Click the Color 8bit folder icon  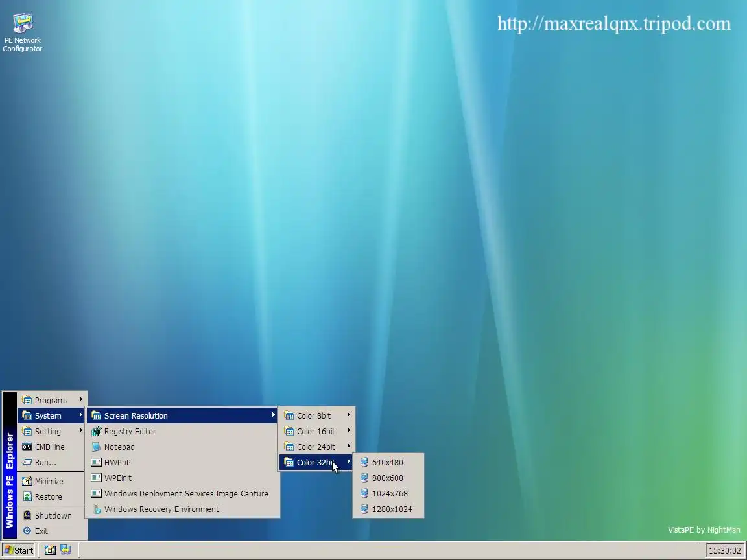tap(289, 415)
